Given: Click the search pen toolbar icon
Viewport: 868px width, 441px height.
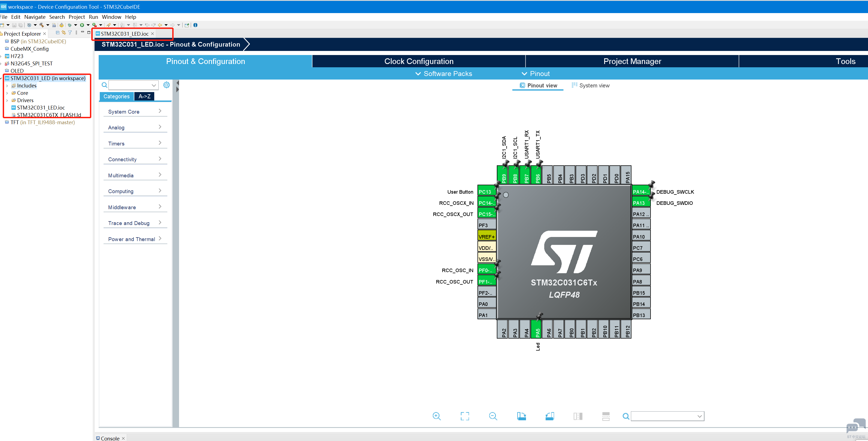Looking at the screenshot, I should coord(108,25).
